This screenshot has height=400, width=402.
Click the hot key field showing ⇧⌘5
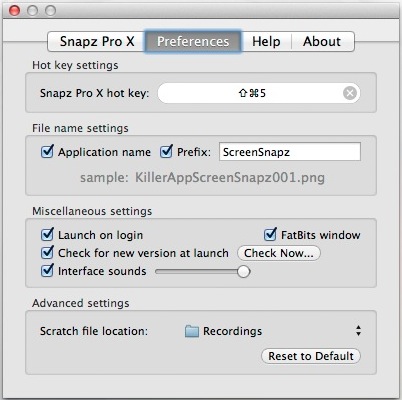click(259, 93)
